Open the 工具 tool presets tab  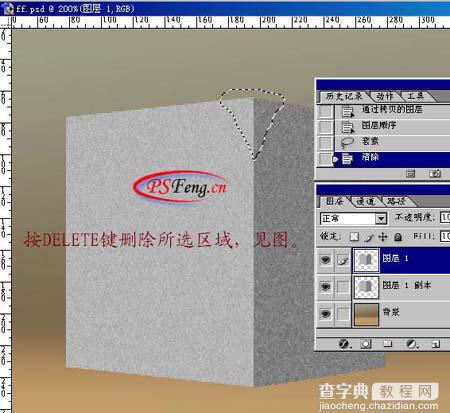(x=416, y=96)
